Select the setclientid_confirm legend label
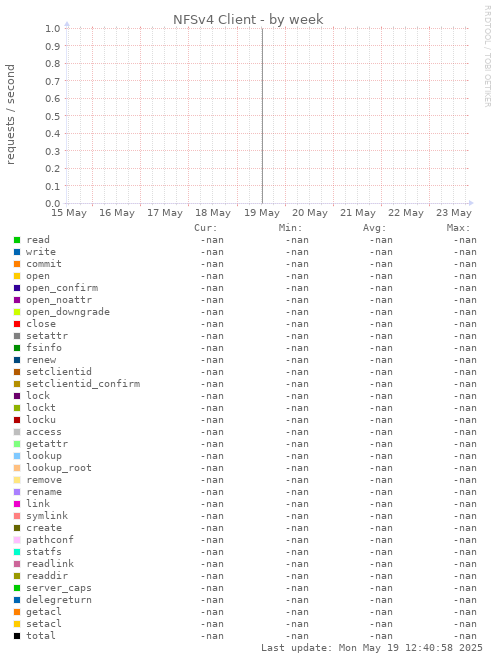 [83, 384]
